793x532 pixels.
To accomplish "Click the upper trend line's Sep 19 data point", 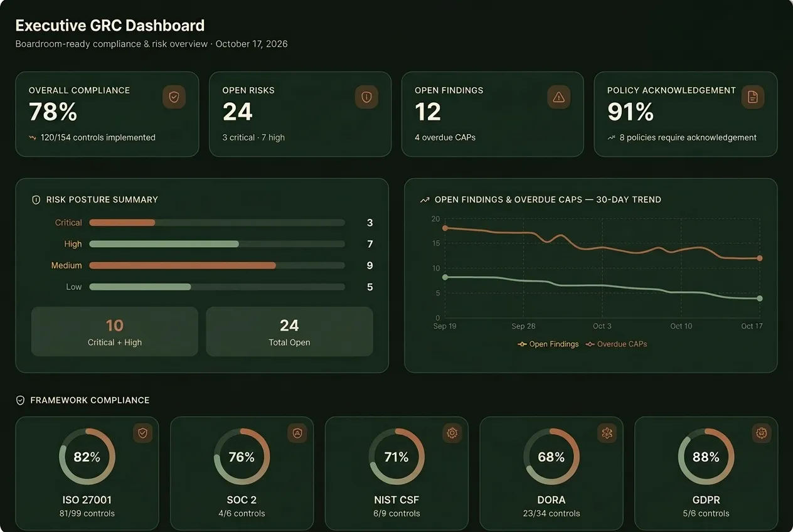I will tap(445, 228).
